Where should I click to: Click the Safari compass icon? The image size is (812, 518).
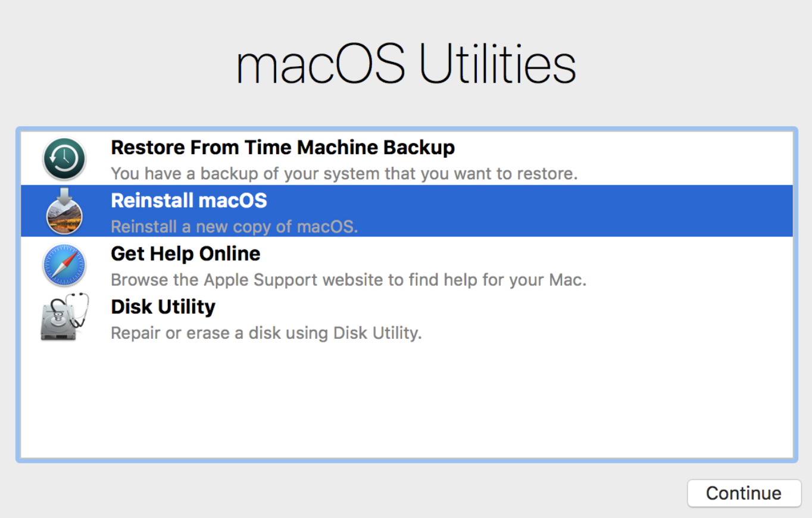64,265
